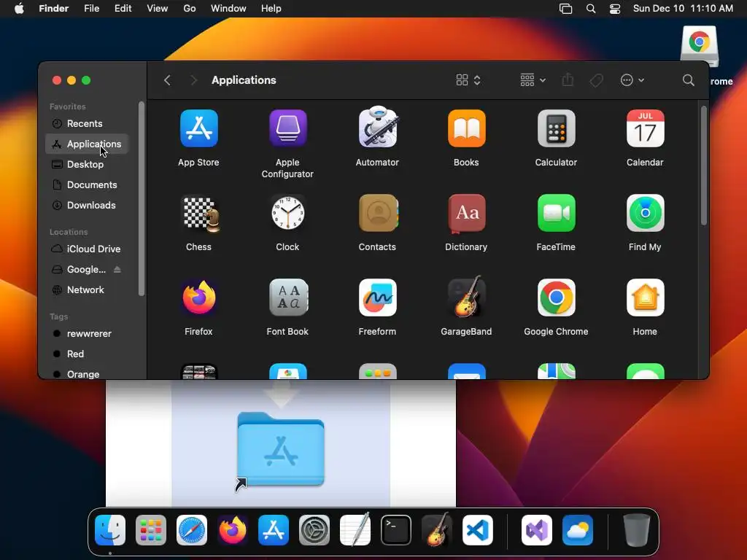Open the Edit menu
Screen dimensions: 747x560
[x=123, y=9]
